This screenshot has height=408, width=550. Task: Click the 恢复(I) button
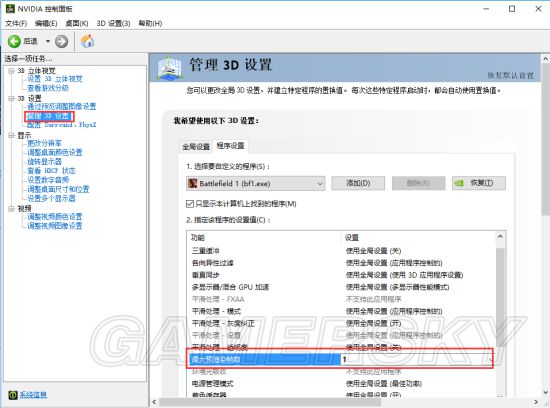point(479,183)
